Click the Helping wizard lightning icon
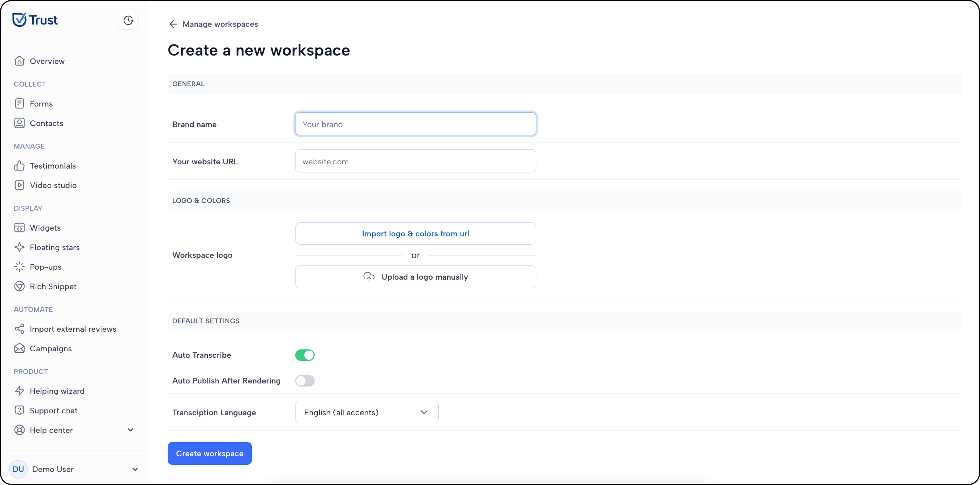Screen dimensions: 980x485 [x=19, y=391]
